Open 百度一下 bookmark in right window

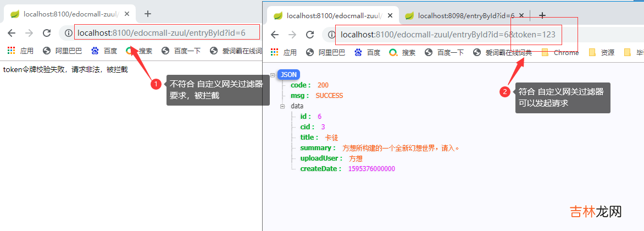click(445, 53)
